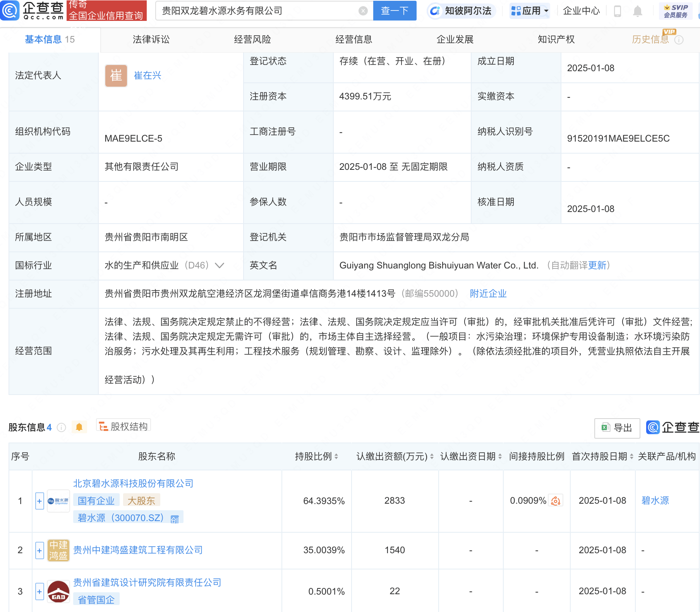This screenshot has width=700, height=612.
Task: Click the Qichacha logo in the header
Action: (32, 10)
